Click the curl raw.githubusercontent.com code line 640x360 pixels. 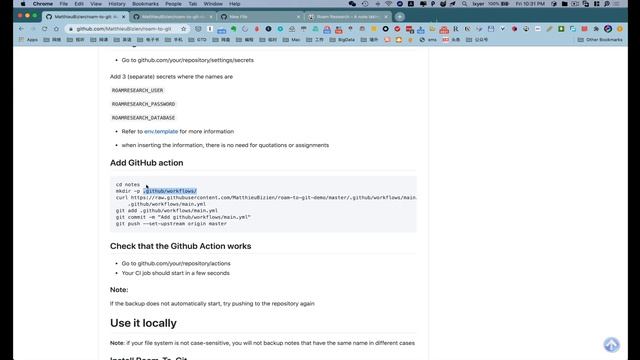coord(266,198)
